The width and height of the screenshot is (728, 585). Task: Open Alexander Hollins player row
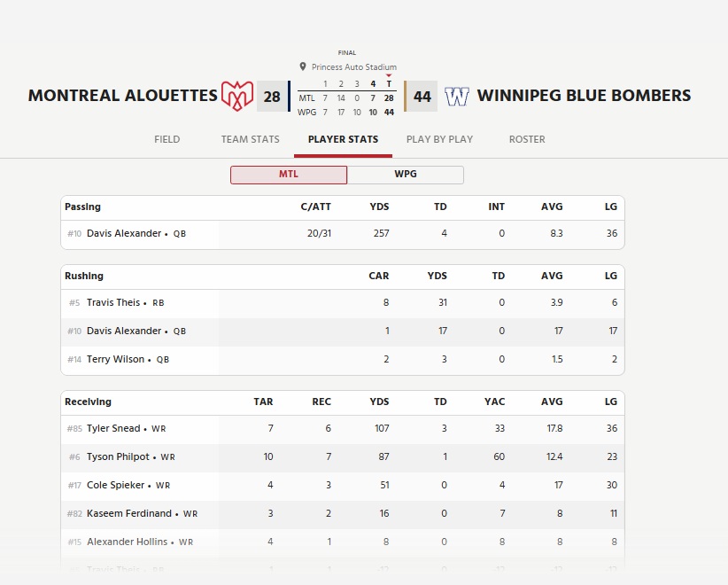click(343, 542)
